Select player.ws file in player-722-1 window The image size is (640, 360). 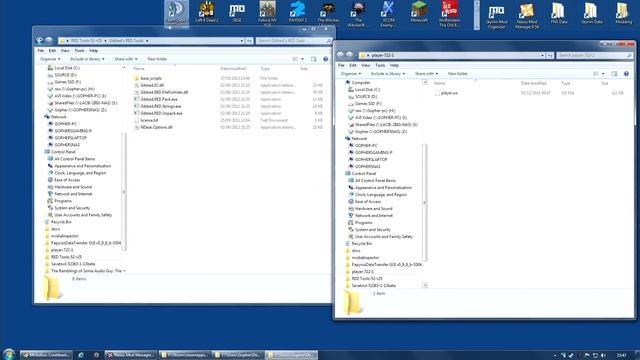tap(446, 93)
